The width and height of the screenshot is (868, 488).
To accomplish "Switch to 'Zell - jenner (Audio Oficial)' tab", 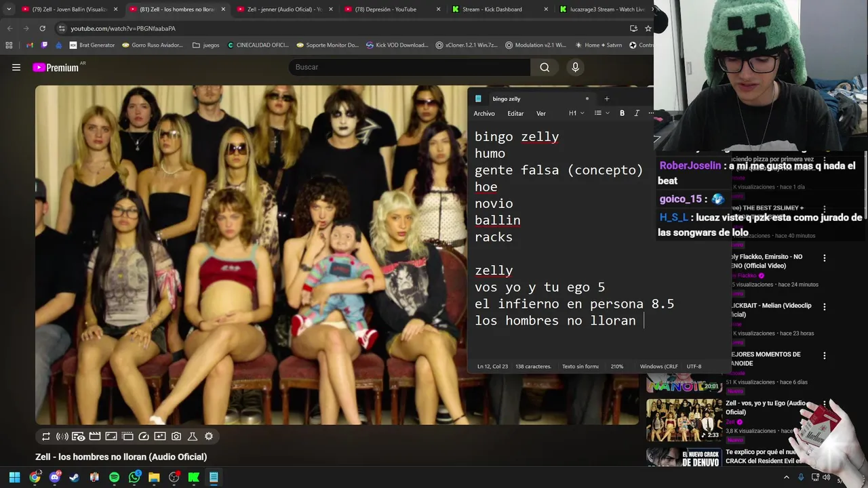I will click(x=283, y=9).
